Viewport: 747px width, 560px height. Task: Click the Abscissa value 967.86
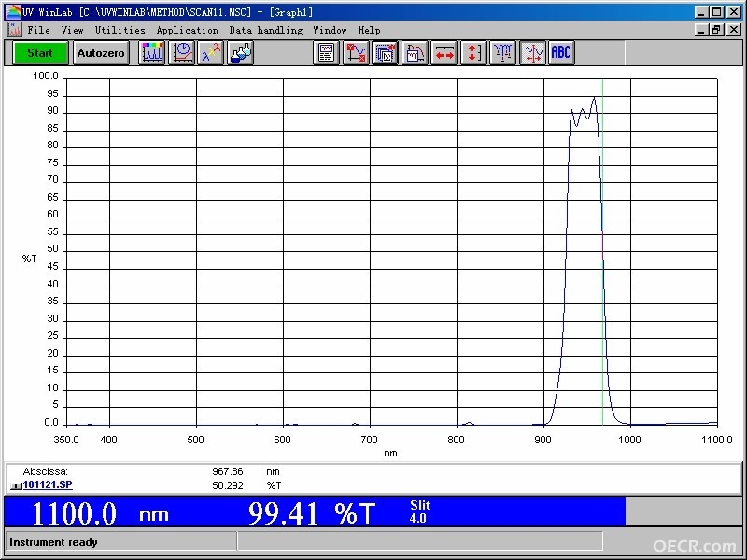click(x=228, y=472)
